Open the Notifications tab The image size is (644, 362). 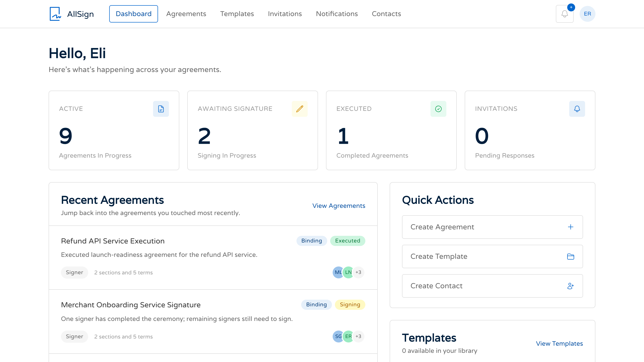pos(337,14)
